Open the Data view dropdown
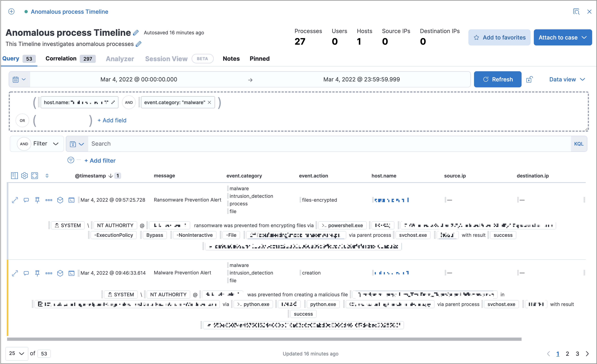 click(x=567, y=79)
